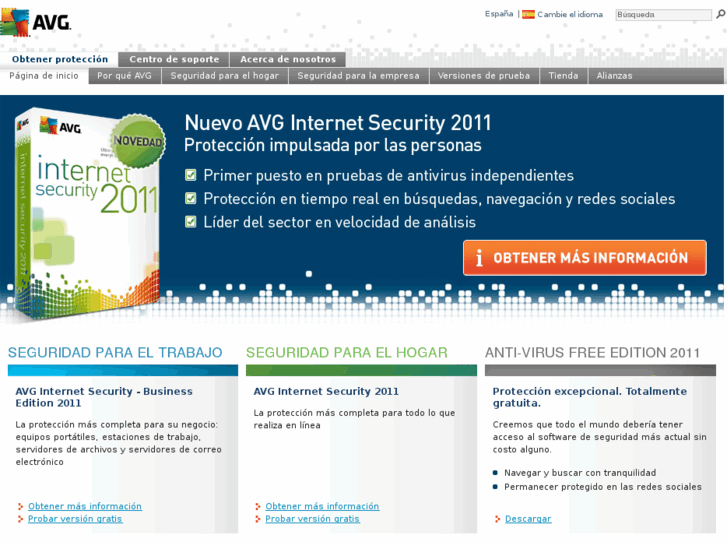Click the Spanish flag icon
This screenshot has height=545, width=727.
[x=528, y=14]
